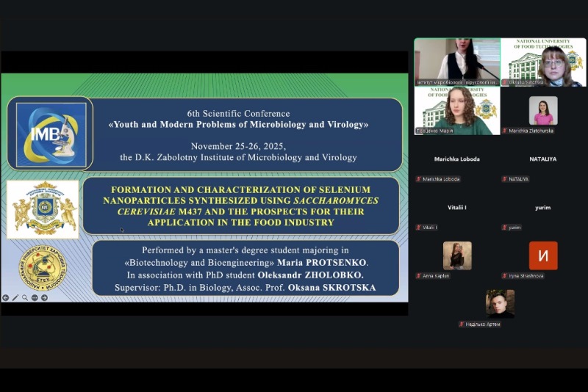Select the yurim participant tile

pyautogui.click(x=543, y=216)
